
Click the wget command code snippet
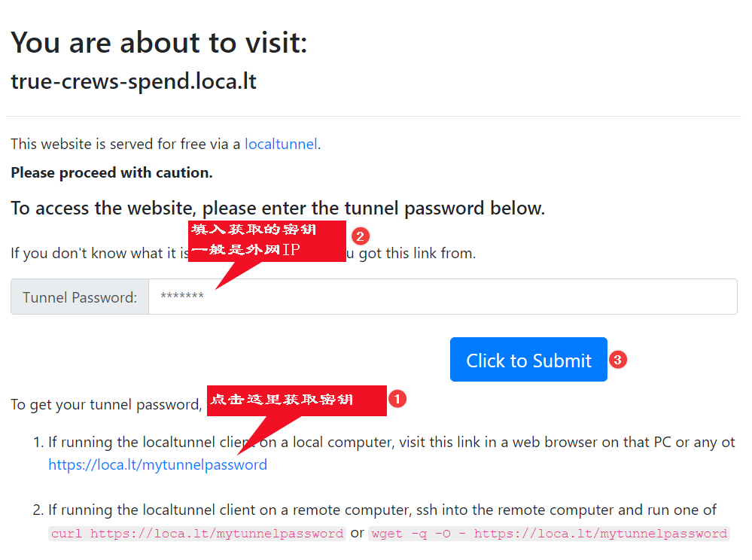click(550, 534)
